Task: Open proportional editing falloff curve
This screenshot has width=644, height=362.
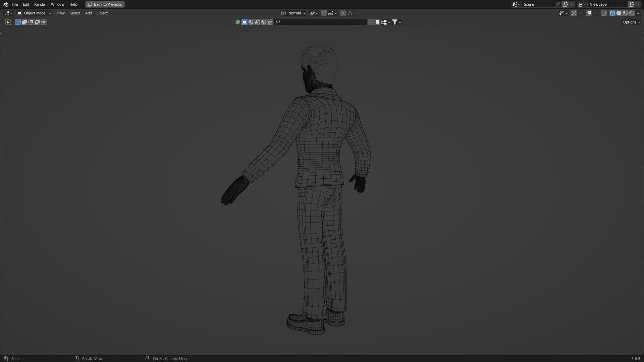Action: pyautogui.click(x=352, y=13)
